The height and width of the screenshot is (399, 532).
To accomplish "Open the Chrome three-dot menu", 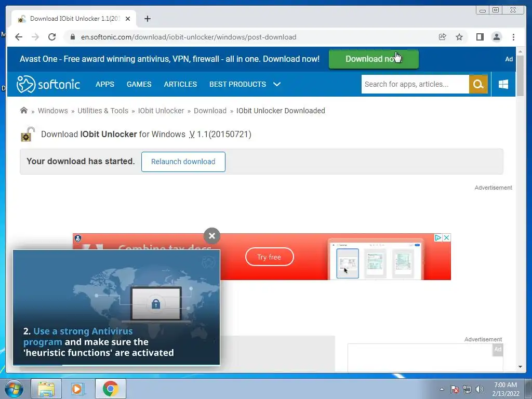I will pyautogui.click(x=514, y=37).
